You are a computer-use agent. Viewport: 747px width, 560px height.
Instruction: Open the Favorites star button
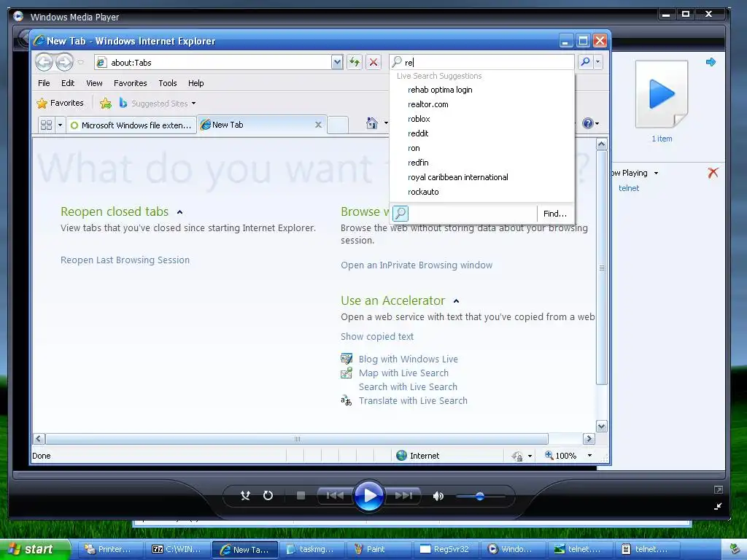60,103
